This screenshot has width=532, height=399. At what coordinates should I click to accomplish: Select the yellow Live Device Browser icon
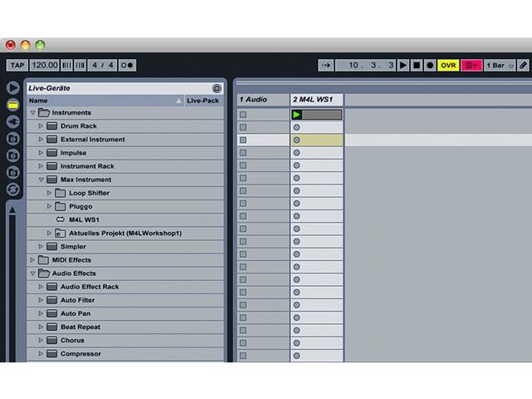click(x=13, y=105)
